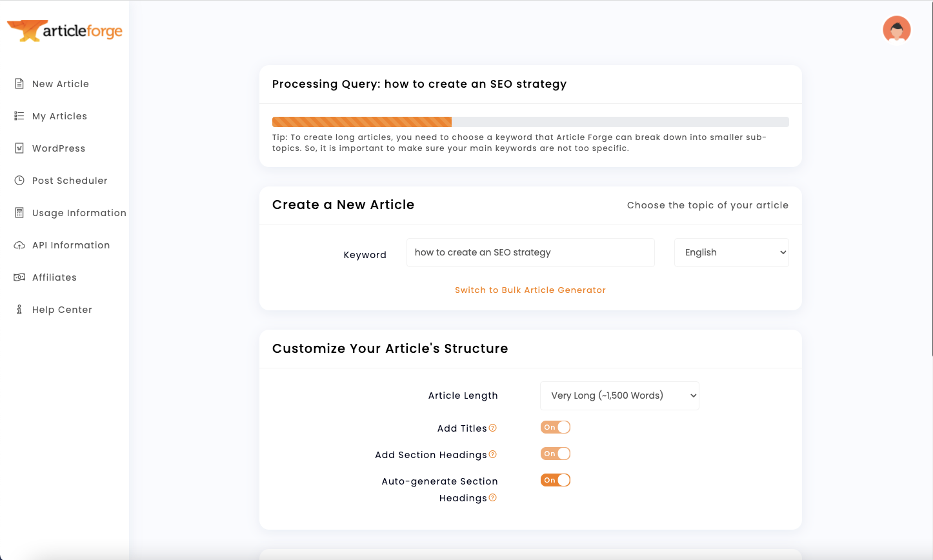
Task: Open the language dropdown set to English
Action: pos(731,252)
